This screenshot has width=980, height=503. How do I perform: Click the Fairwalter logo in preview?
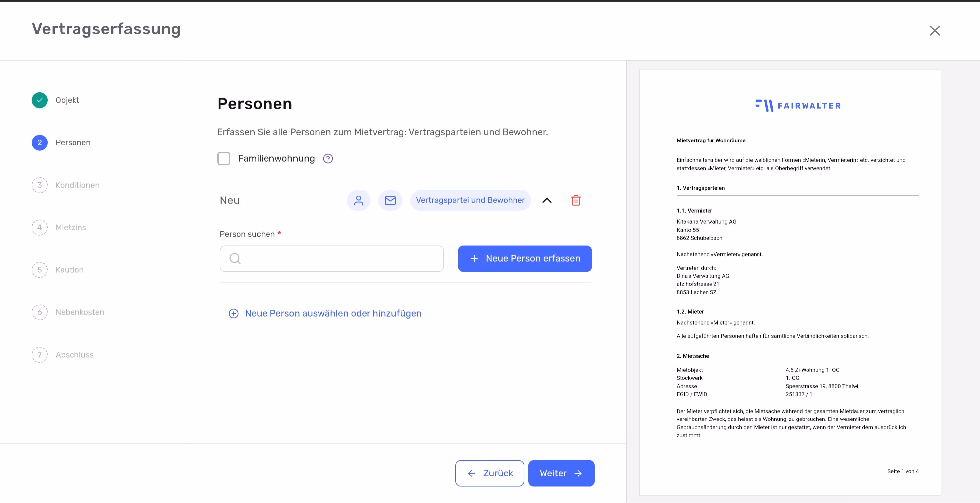coord(798,105)
